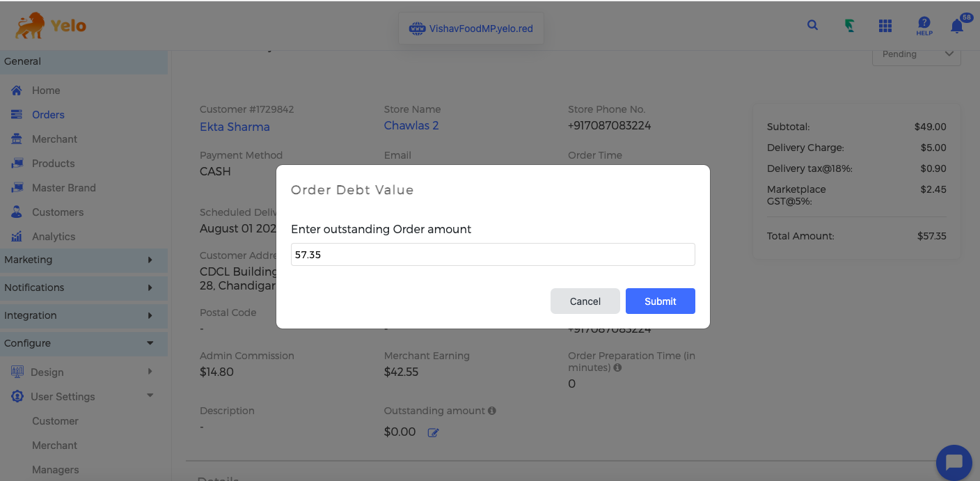Open the Pending status dropdown
This screenshot has width=980, height=481.
916,54
